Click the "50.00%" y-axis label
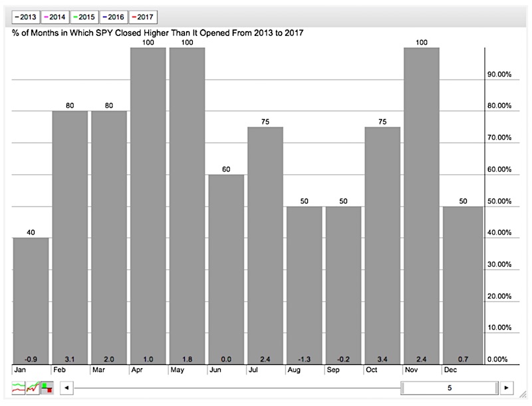532x406 pixels. (x=499, y=201)
